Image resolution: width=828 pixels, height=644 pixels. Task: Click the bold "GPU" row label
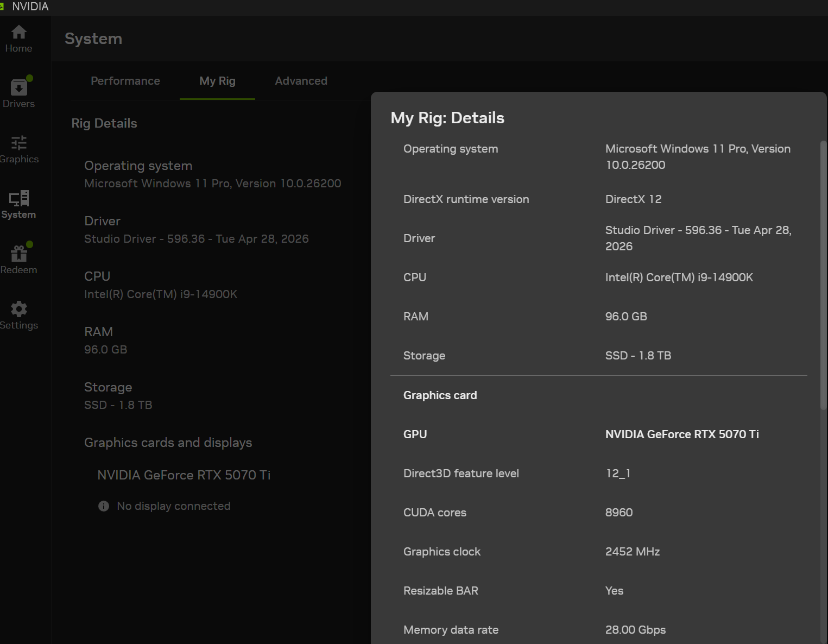click(415, 434)
